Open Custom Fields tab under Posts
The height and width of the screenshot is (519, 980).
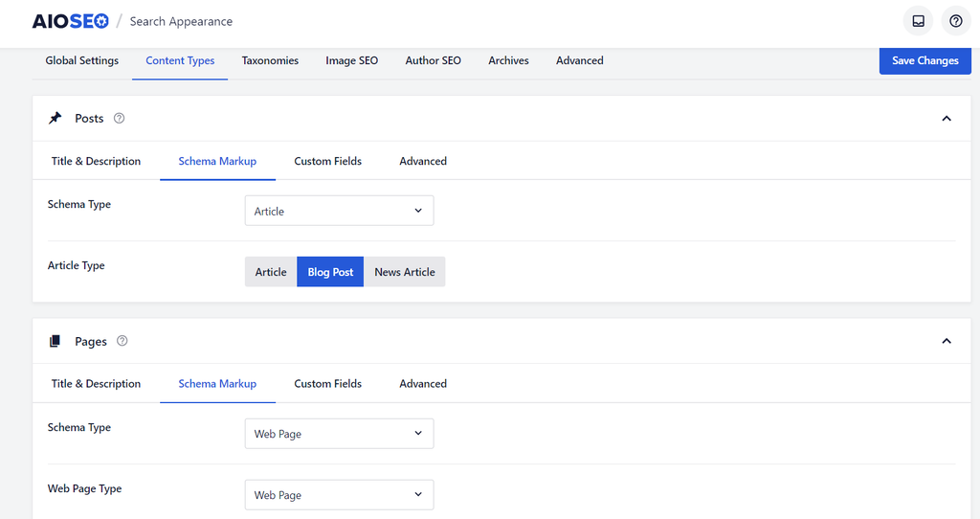tap(327, 161)
